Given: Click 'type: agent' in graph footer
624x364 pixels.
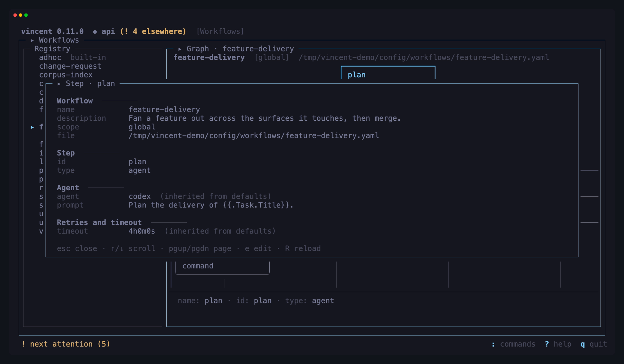Looking at the screenshot, I should tap(310, 301).
